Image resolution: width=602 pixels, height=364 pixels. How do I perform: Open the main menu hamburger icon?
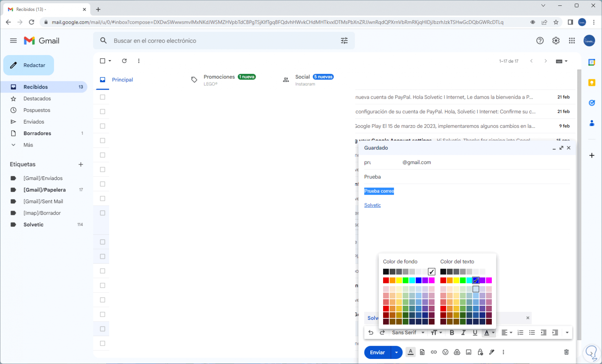pyautogui.click(x=13, y=40)
